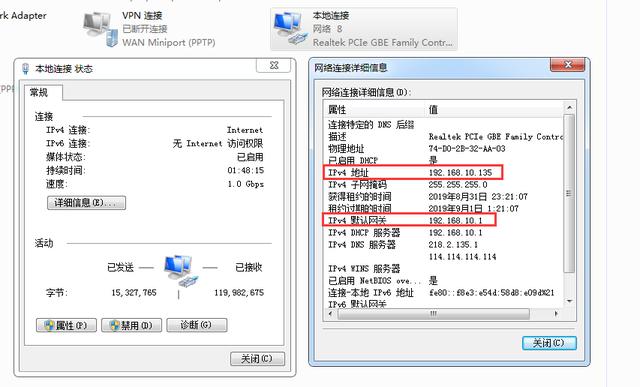Viewport: 640px width, 387px height.
Task: Select the 描述 row
Action: [x=444, y=136]
